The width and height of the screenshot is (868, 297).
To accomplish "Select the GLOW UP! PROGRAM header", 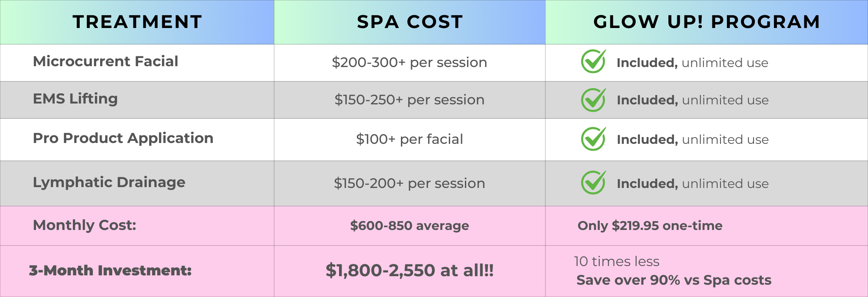I will click(707, 22).
